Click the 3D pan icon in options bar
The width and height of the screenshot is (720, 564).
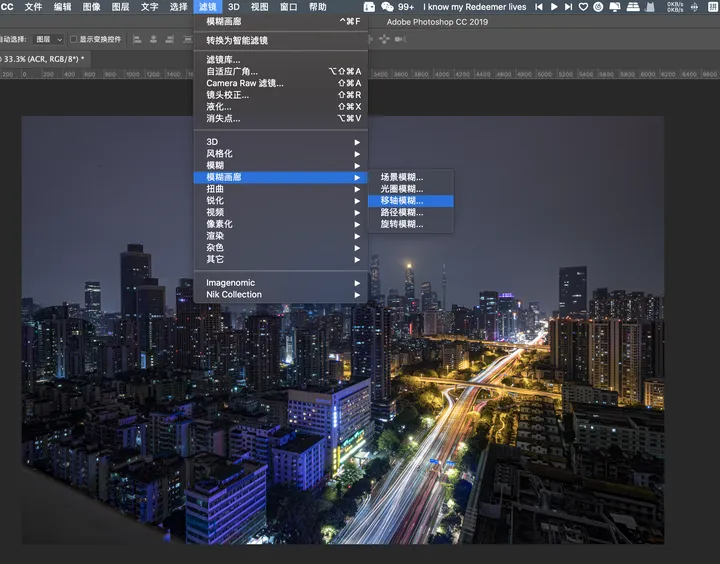[x=385, y=40]
